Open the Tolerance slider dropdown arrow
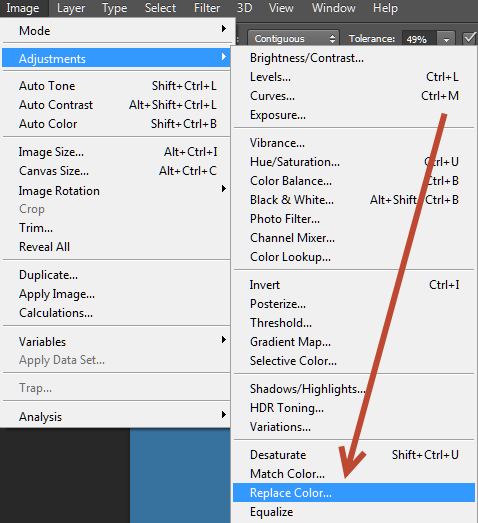The width and height of the screenshot is (478, 523). point(446,39)
